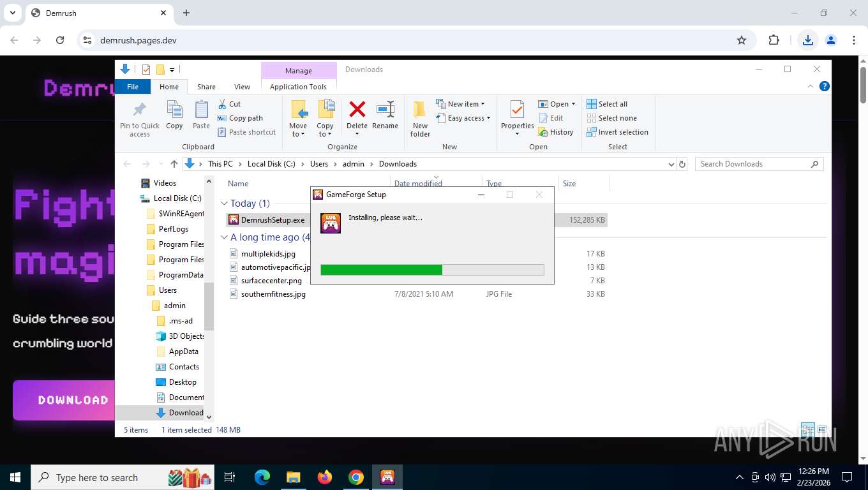The image size is (868, 490).
Task: Click Copy path in ribbon
Action: pos(240,118)
